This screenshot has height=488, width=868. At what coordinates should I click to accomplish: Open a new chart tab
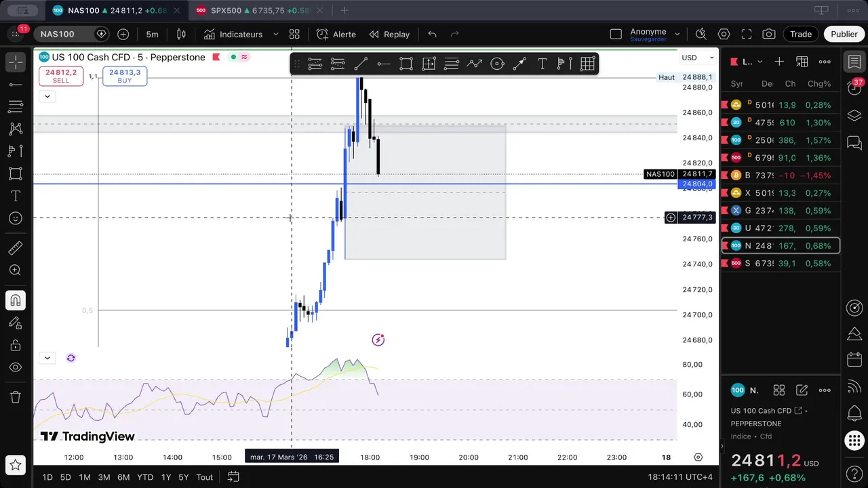click(344, 10)
